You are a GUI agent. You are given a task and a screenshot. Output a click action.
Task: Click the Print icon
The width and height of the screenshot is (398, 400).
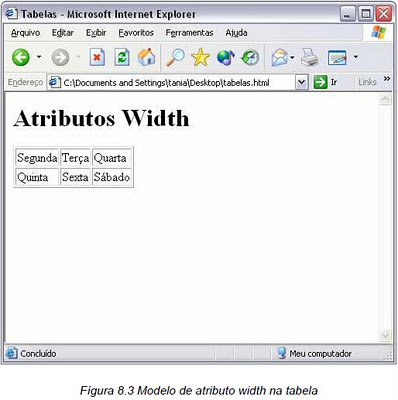(x=309, y=57)
